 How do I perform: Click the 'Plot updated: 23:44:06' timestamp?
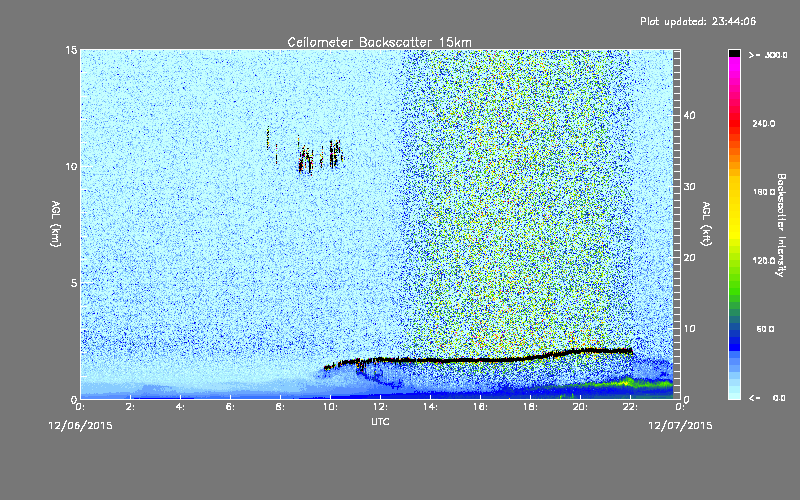[698, 21]
